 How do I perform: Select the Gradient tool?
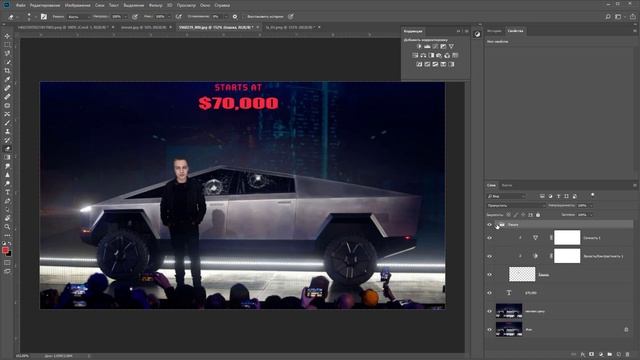[x=7, y=158]
